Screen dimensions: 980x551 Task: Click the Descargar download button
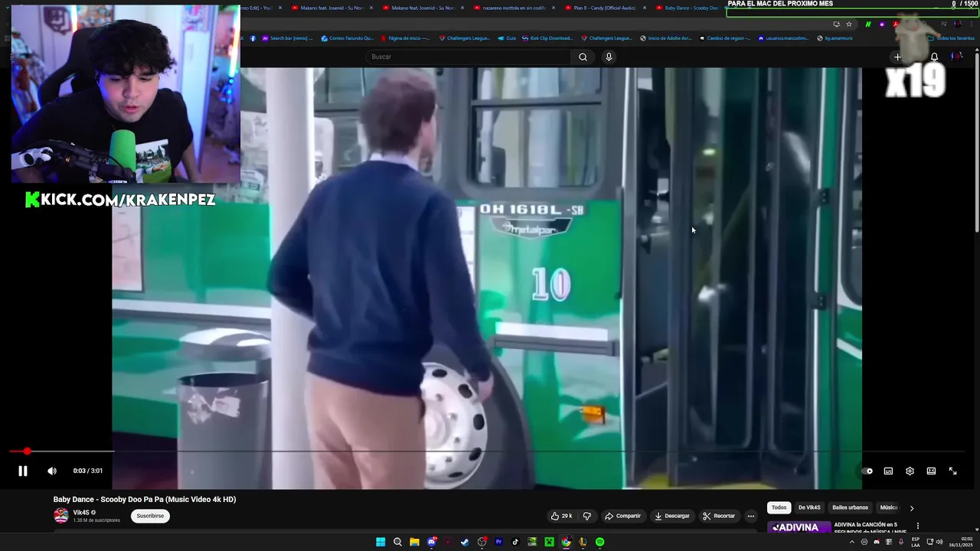(x=671, y=516)
